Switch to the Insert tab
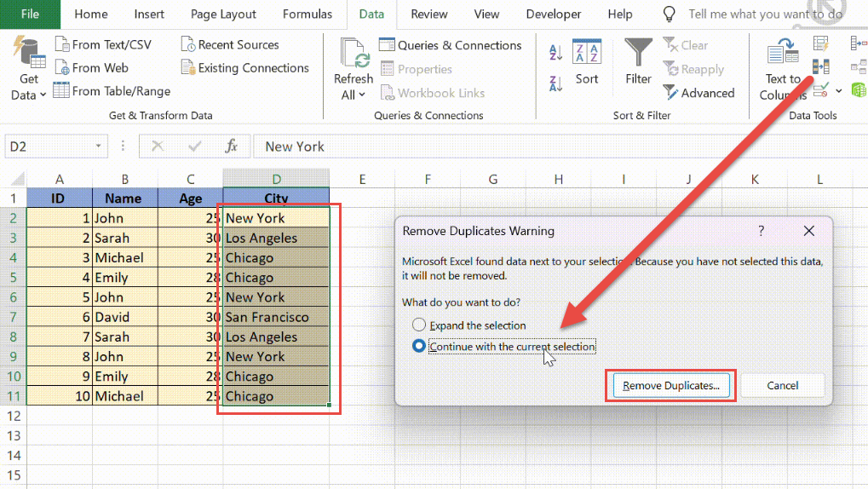The width and height of the screenshot is (868, 489). [149, 14]
